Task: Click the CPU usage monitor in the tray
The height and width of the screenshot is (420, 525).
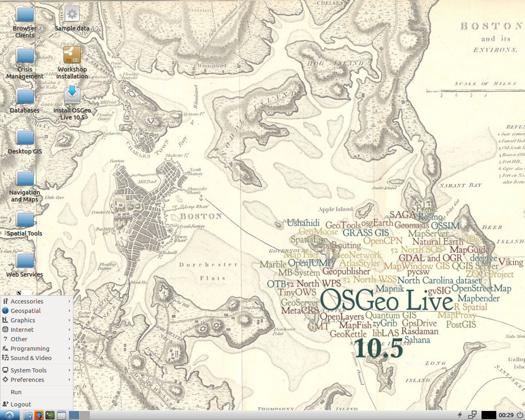Action: click(488, 415)
